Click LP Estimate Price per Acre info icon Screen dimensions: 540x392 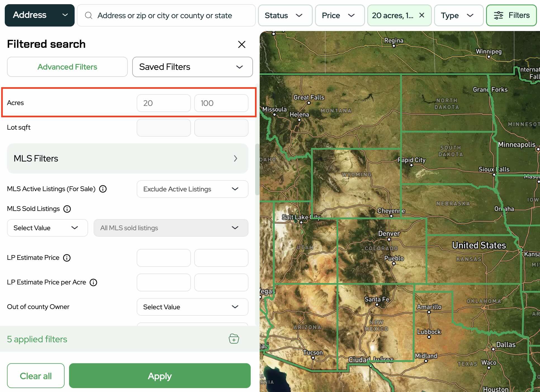[93, 282]
